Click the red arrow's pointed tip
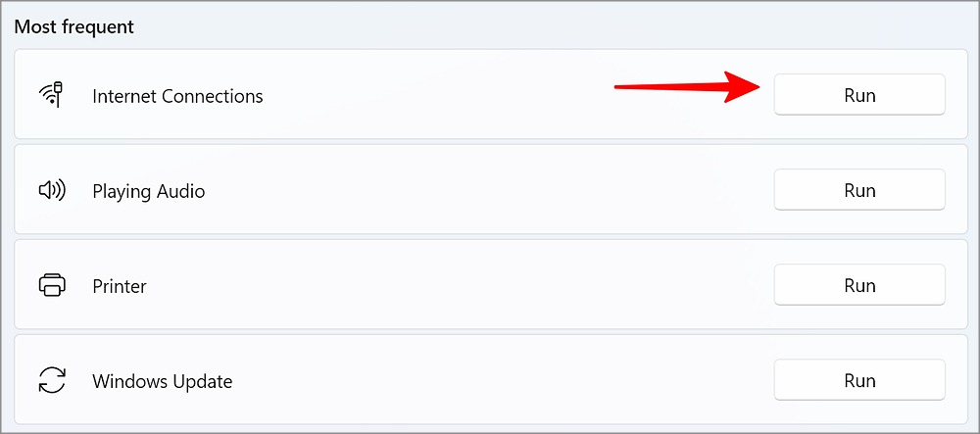This screenshot has height=434, width=980. 759,84
